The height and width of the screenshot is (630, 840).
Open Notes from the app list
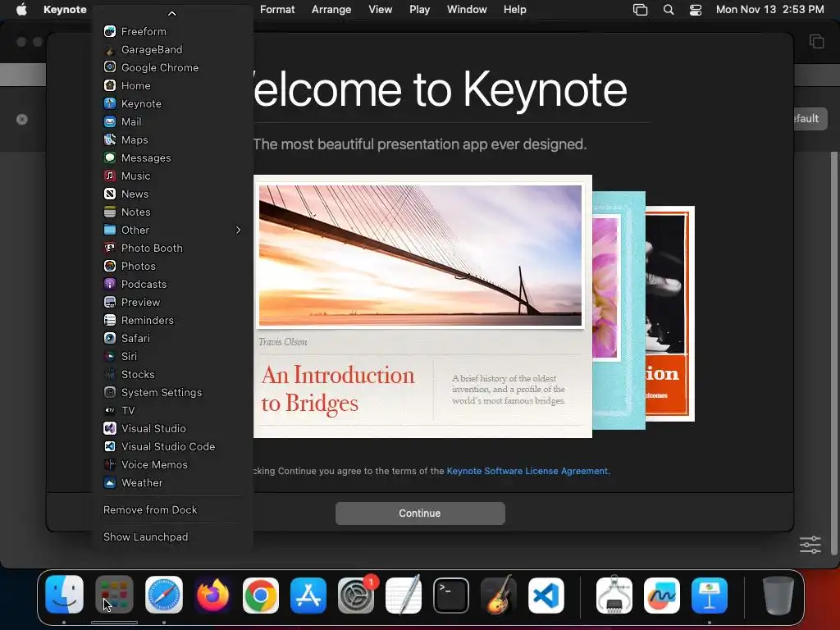[x=172, y=212]
